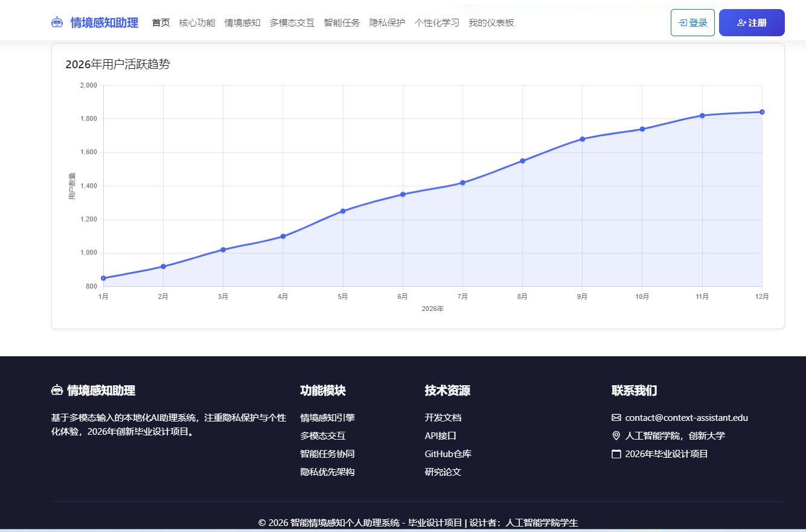Open the 首页 nav item
Screen dimensions: 806x532
[161, 23]
